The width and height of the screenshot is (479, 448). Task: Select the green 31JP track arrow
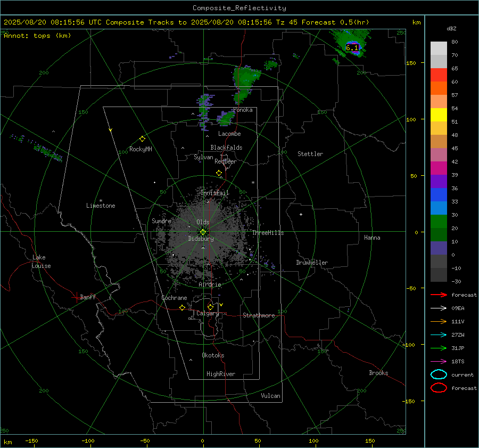(439, 348)
